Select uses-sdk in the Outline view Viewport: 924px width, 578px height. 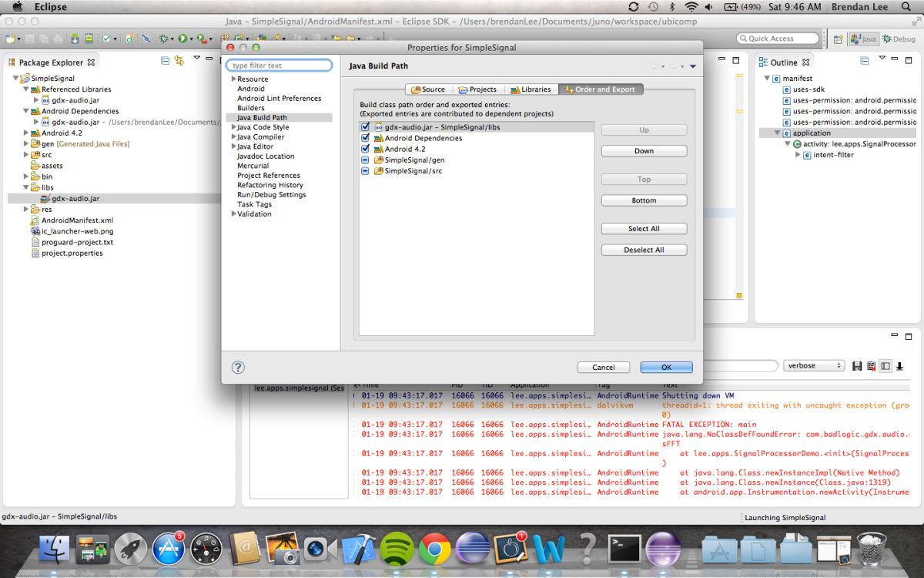click(x=808, y=89)
